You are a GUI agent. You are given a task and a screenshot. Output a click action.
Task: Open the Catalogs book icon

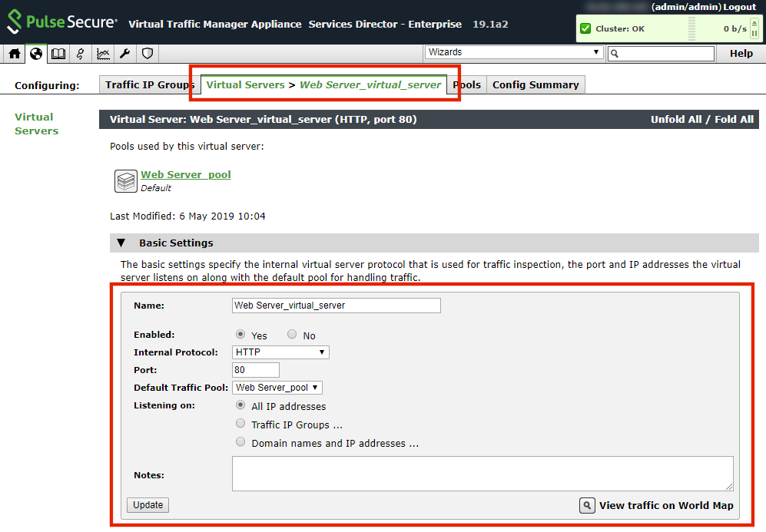(58, 54)
